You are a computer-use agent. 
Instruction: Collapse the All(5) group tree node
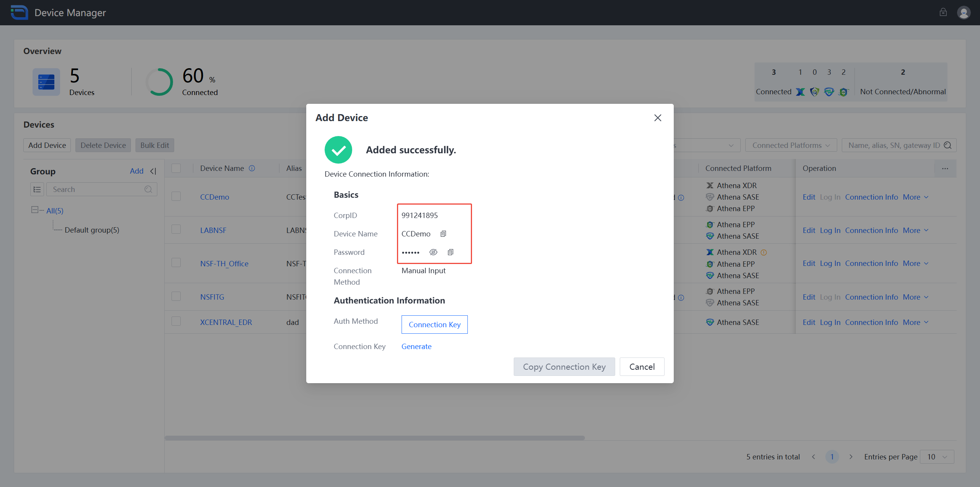coord(34,210)
